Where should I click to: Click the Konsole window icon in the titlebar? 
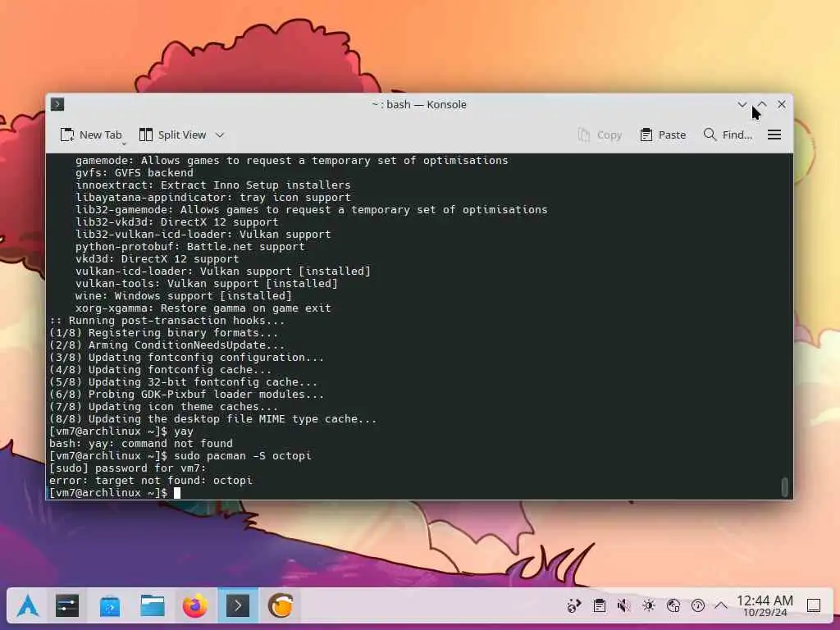coord(57,104)
